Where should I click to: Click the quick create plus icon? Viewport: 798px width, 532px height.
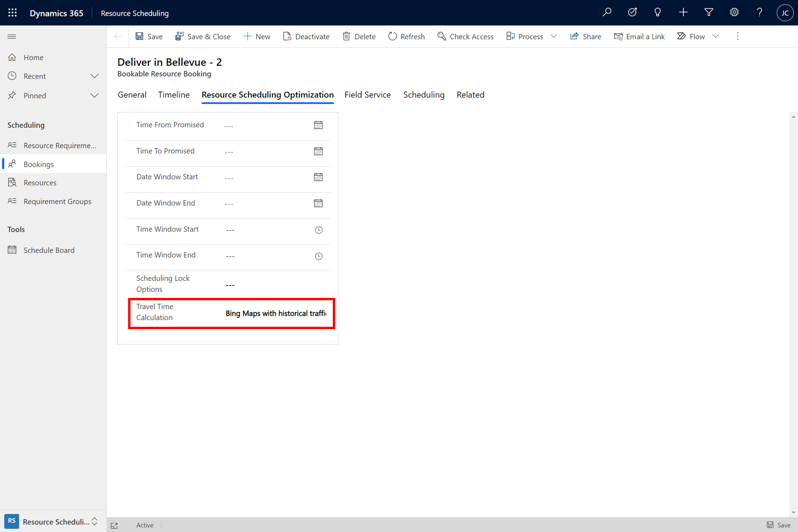tap(683, 13)
